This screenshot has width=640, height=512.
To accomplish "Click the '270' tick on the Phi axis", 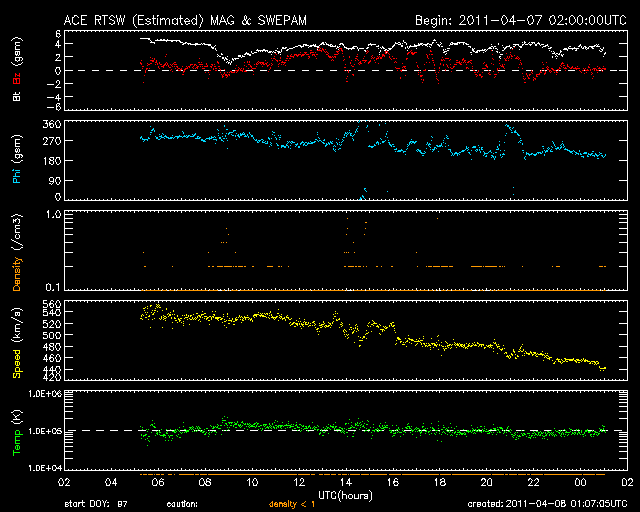I will [52, 141].
